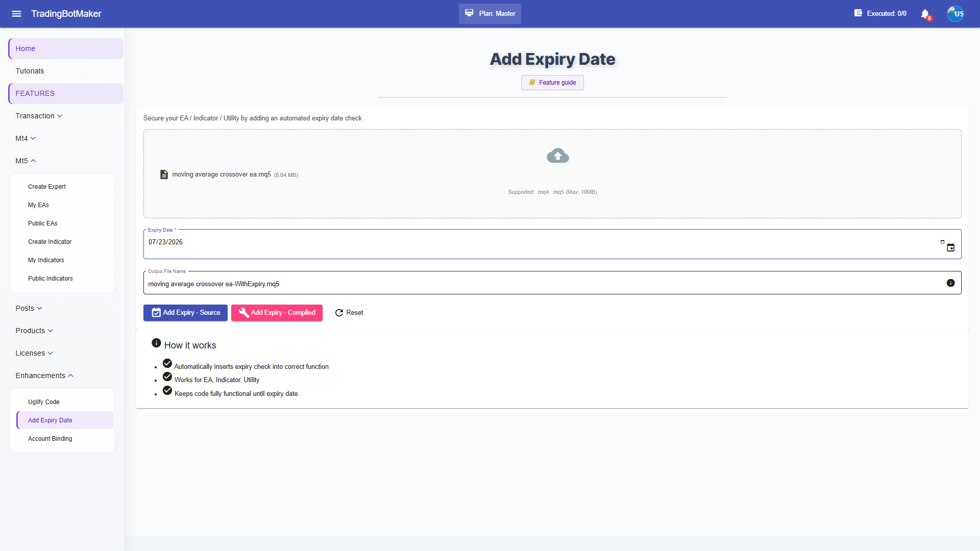Click the uploaded file document icon
Image resolution: width=980 pixels, height=551 pixels.
[164, 174]
